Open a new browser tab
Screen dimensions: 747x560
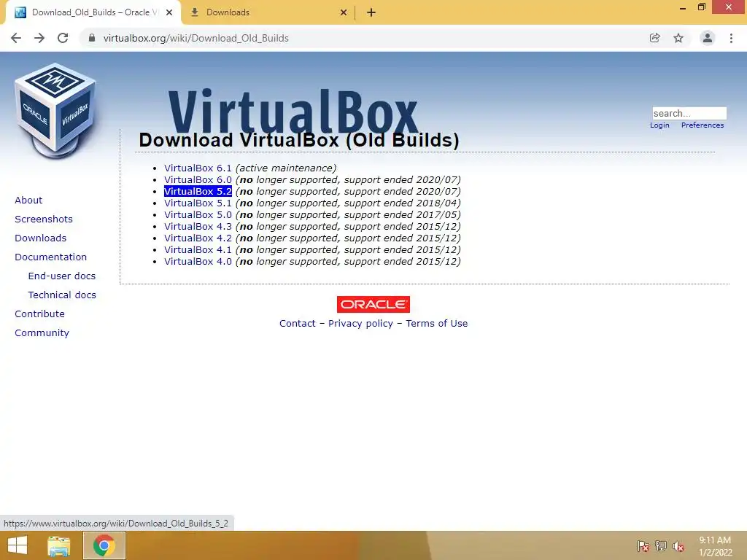371,12
